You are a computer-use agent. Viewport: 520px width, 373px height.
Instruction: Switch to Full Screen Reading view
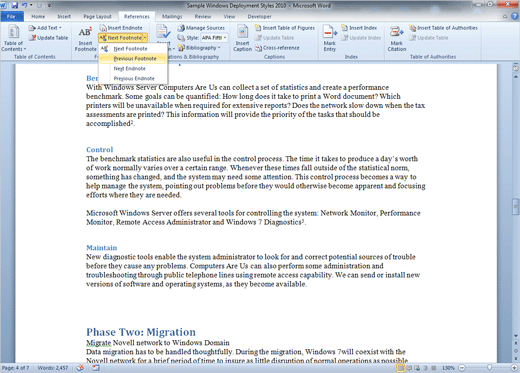tap(409, 368)
